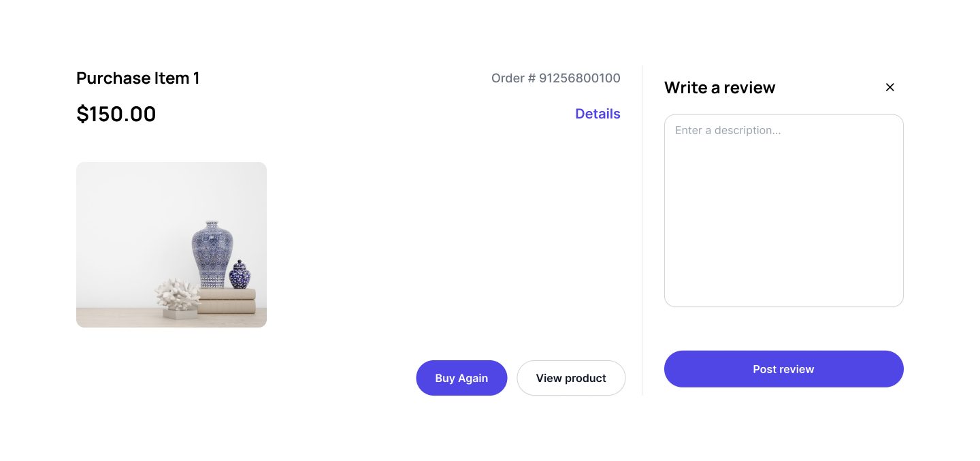The height and width of the screenshot is (461, 980).
Task: Click the Write a review heading
Action: coord(719,88)
